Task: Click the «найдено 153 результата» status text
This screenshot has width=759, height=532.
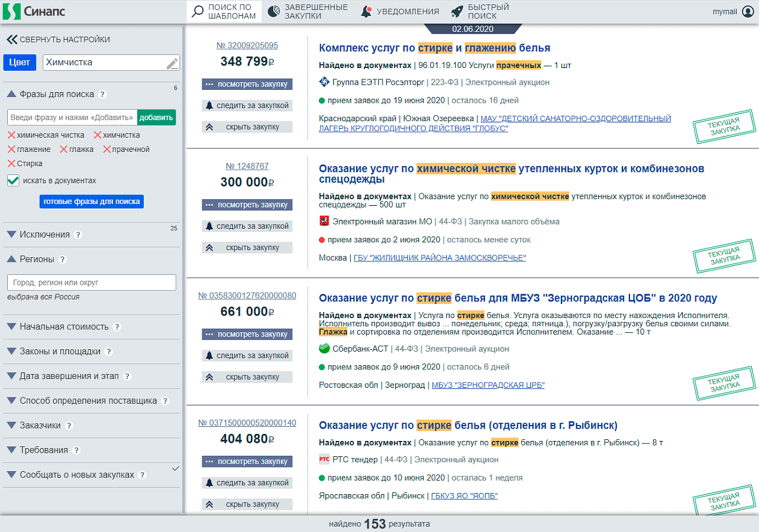Action: pyautogui.click(x=379, y=524)
